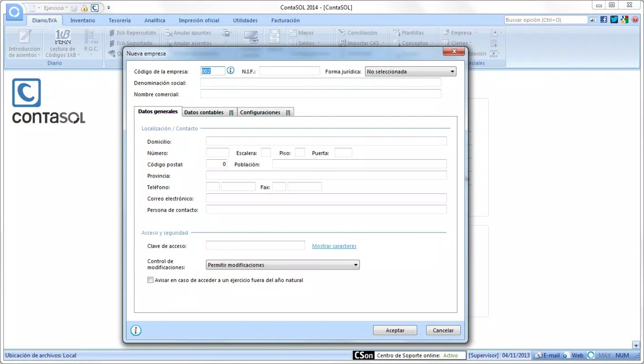
Task: Click the E-mail status bar item
Action: point(548,355)
